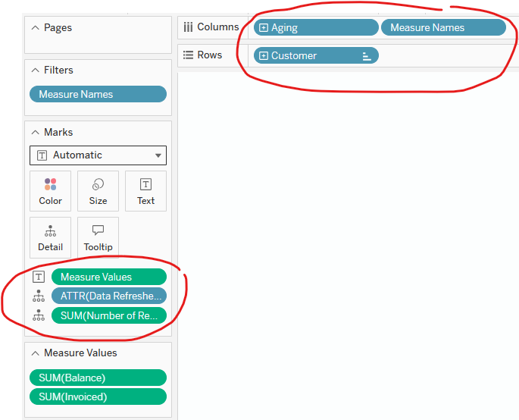
Task: Expand the Aging pill hierarchy
Action: tap(264, 28)
